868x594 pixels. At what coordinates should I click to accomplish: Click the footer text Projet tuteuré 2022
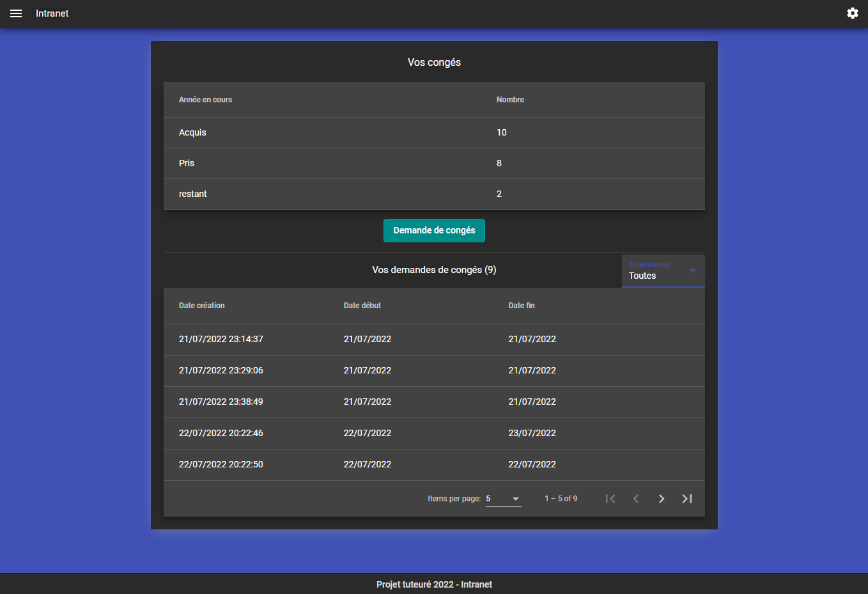coord(434,584)
